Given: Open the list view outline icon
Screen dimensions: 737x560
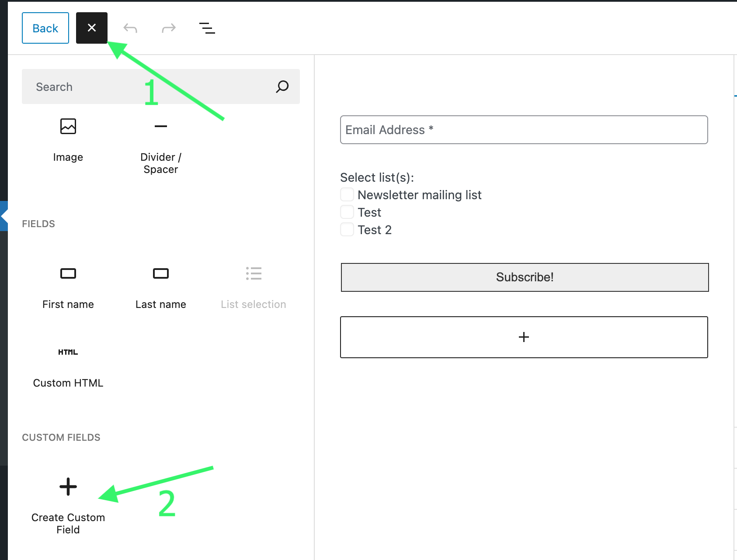Looking at the screenshot, I should click(x=207, y=28).
